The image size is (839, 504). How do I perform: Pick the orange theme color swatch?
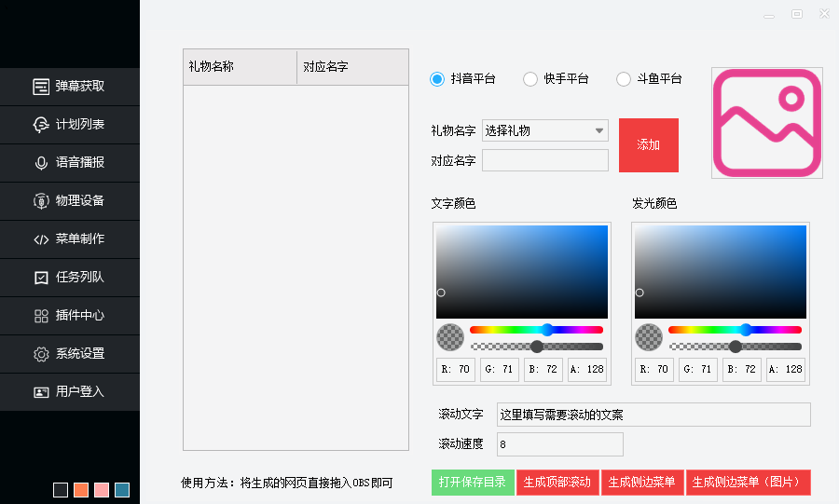click(81, 490)
